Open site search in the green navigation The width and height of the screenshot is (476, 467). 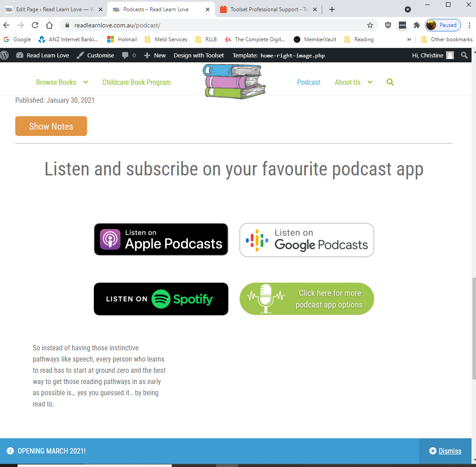pos(390,82)
